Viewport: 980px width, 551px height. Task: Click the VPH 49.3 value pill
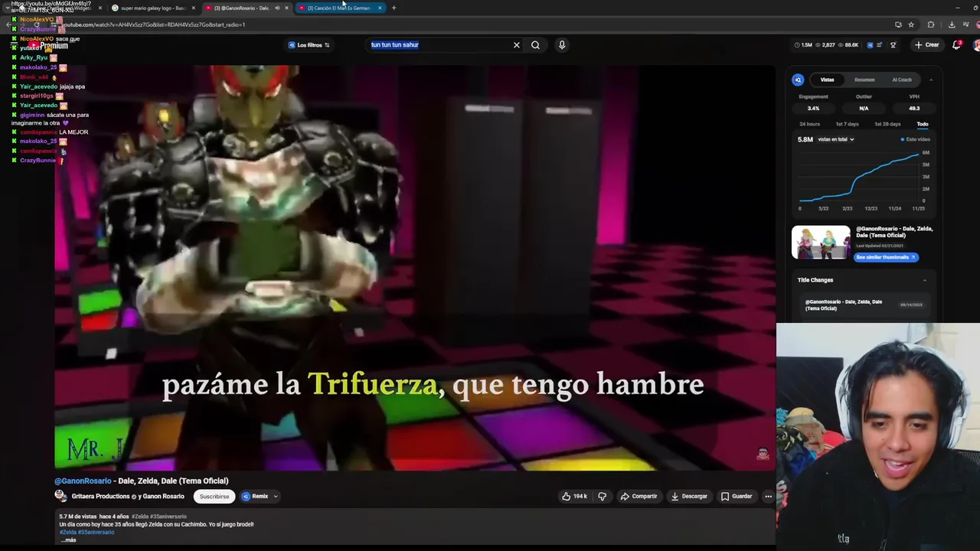914,109
